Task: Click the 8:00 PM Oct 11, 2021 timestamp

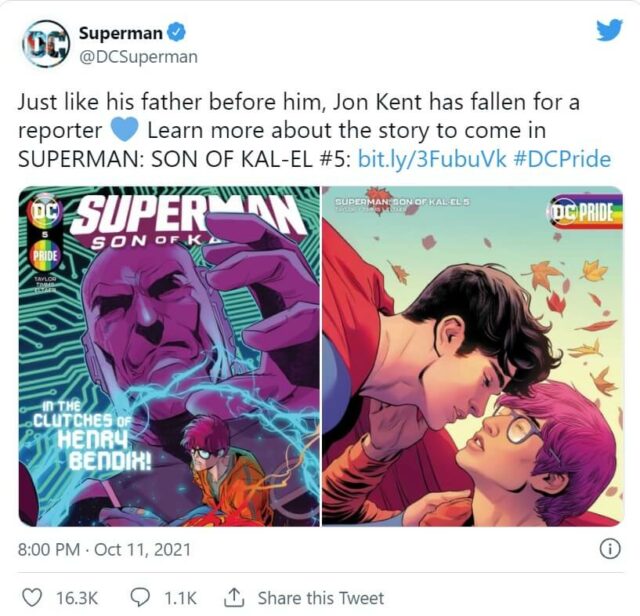Action: click(103, 550)
